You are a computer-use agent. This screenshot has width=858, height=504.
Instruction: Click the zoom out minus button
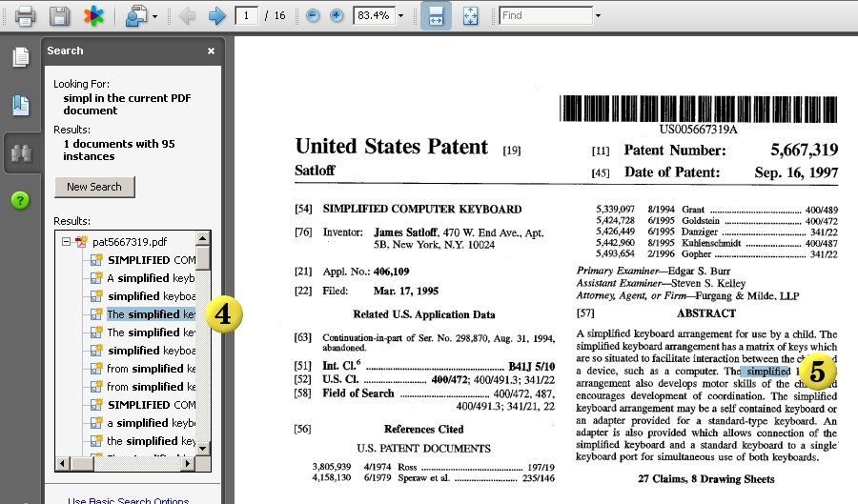coord(313,15)
